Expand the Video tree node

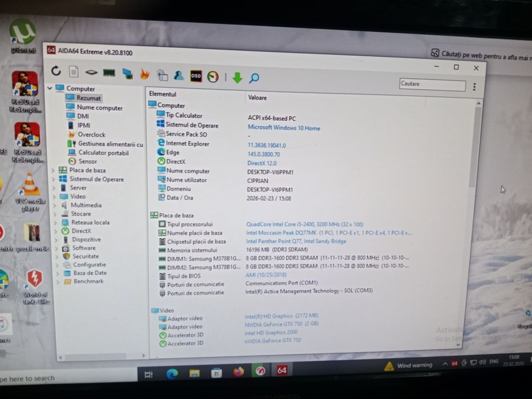(54, 197)
